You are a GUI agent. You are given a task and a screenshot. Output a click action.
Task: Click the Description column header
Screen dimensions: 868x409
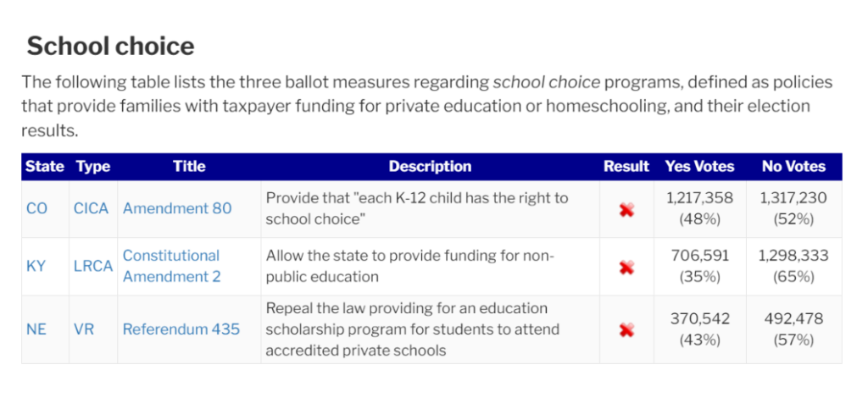[430, 167]
